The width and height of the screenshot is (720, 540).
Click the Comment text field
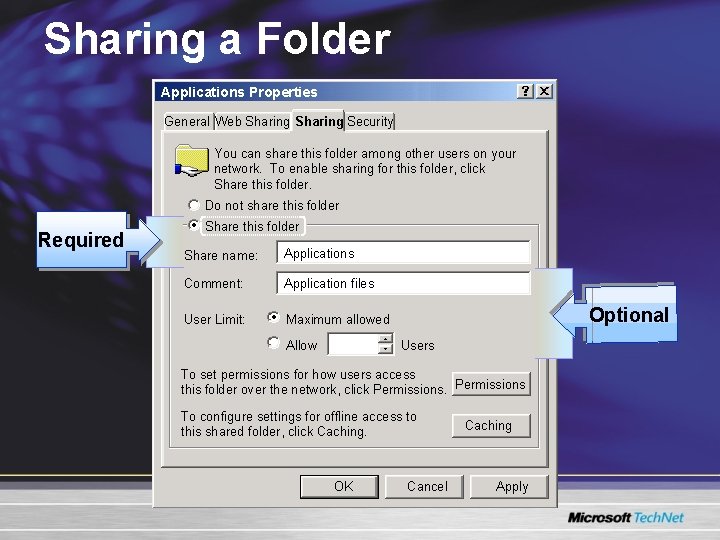tap(403, 283)
